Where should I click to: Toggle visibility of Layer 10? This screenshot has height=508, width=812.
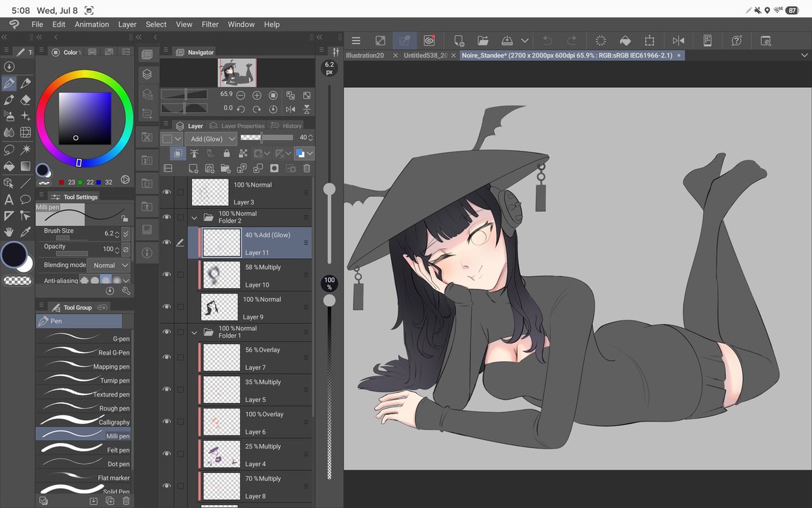(167, 275)
